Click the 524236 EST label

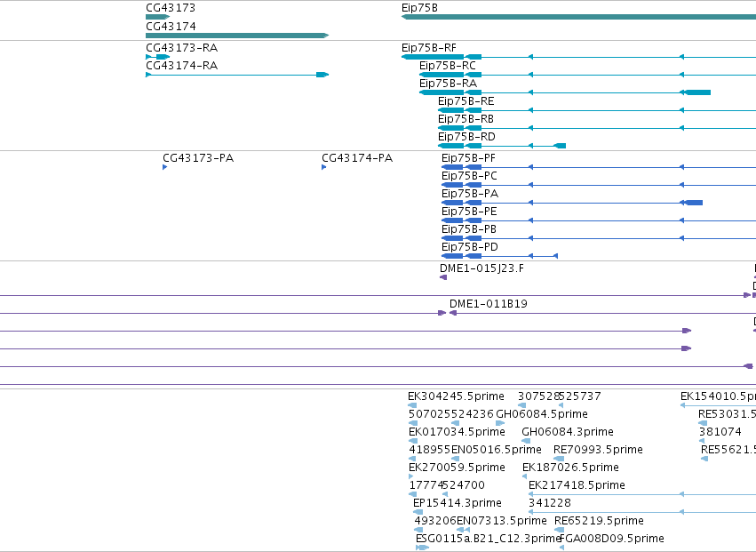coord(473,414)
